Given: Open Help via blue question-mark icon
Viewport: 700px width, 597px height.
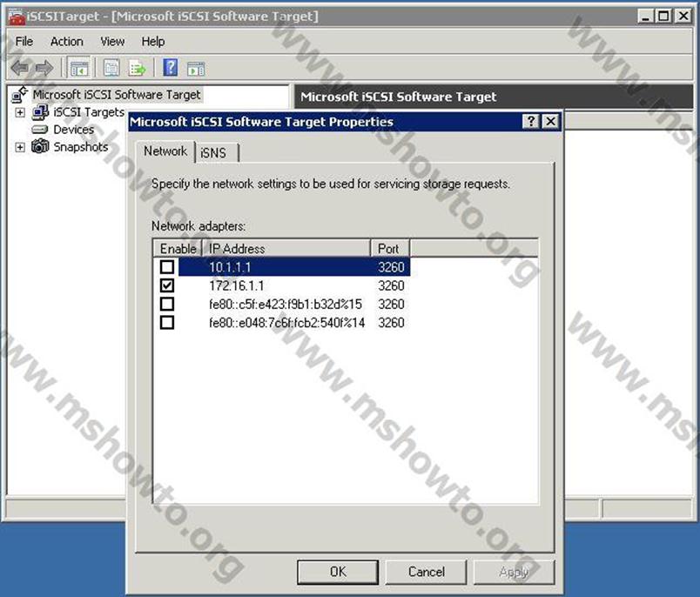Looking at the screenshot, I should pos(171,68).
